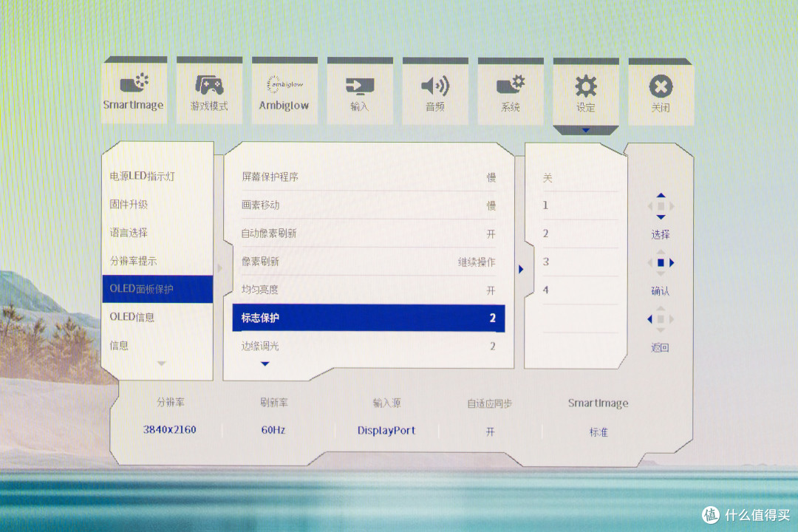798x532 pixels.
Task: Expand more items below 信息 arrow
Action: [161, 364]
